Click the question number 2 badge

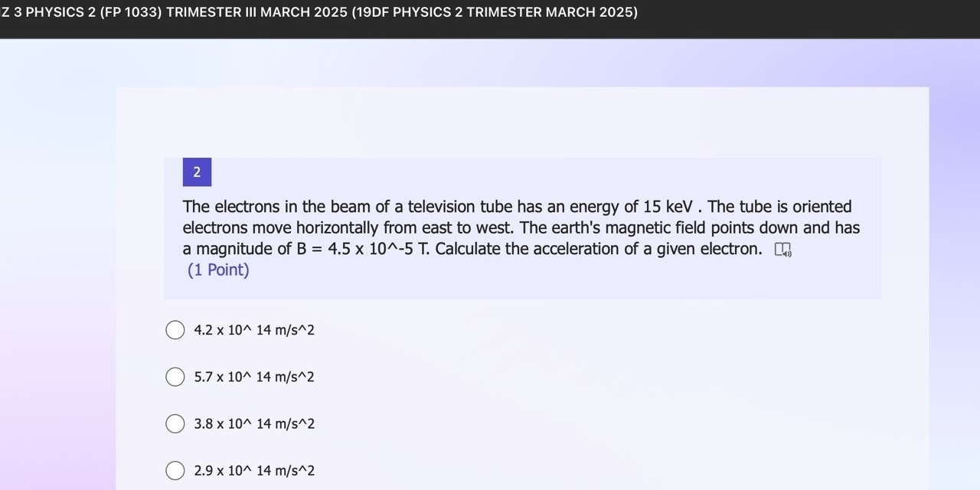(197, 171)
